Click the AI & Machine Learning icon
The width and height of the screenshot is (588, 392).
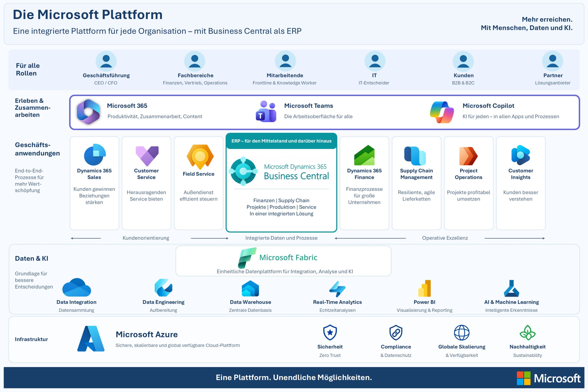coord(511,288)
